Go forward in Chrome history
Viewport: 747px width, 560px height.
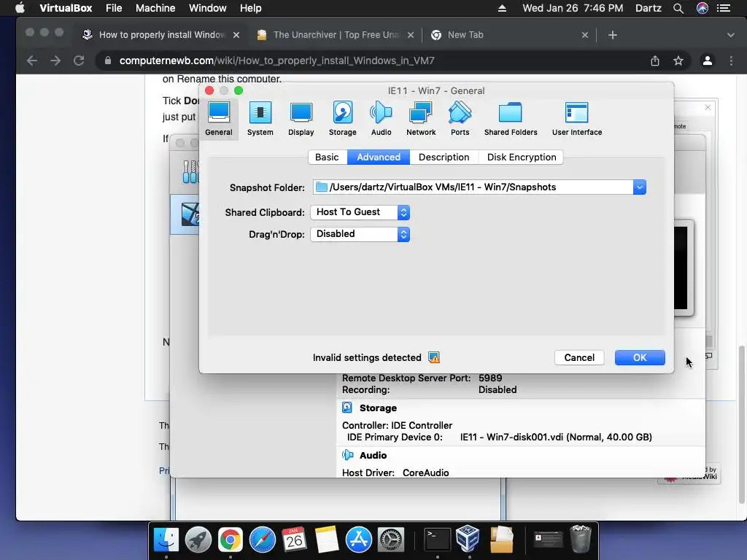(x=55, y=61)
